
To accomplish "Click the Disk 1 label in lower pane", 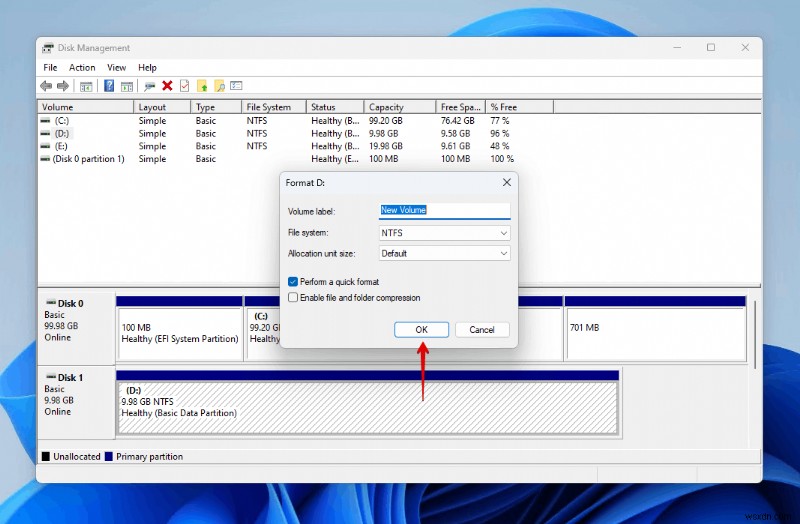I will [70, 378].
